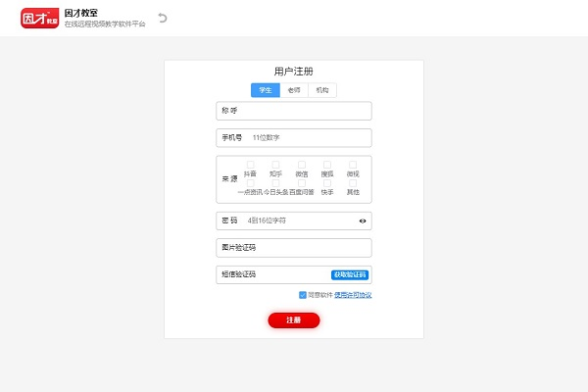Check the 搜狐 source checkbox
588x392 pixels.
pos(327,165)
